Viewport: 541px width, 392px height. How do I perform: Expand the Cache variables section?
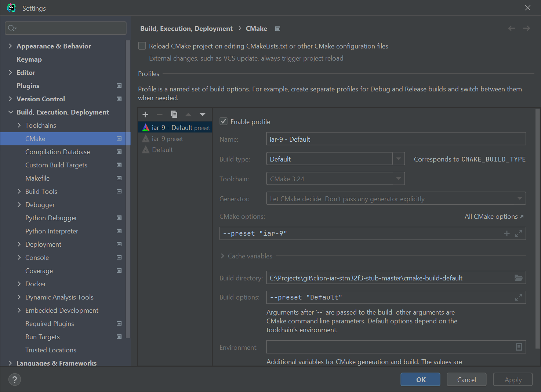click(x=222, y=256)
